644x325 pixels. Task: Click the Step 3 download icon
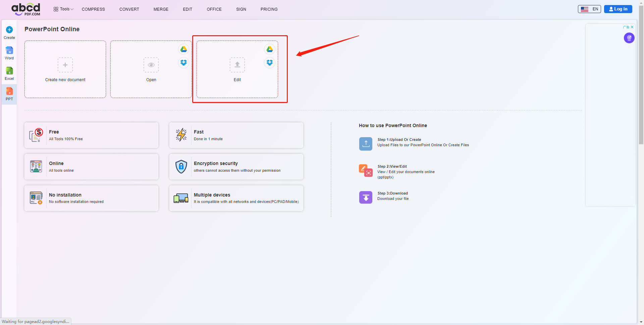coord(366,197)
